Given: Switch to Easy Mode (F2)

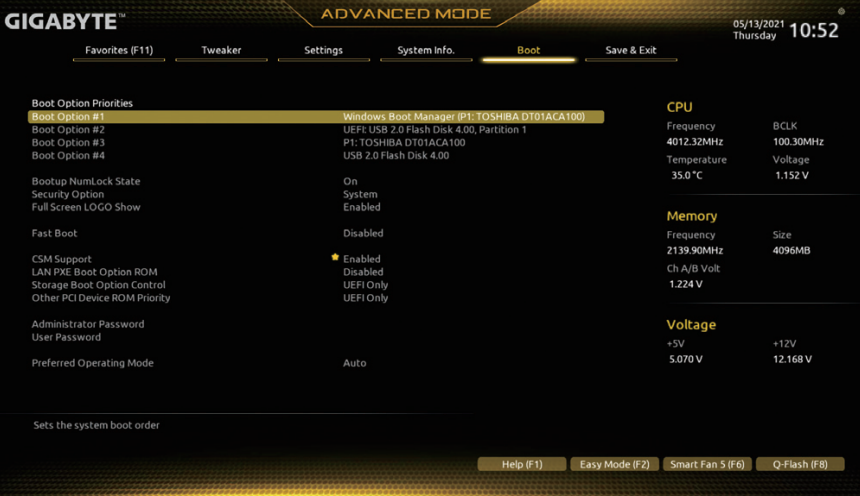Looking at the screenshot, I should pos(614,464).
